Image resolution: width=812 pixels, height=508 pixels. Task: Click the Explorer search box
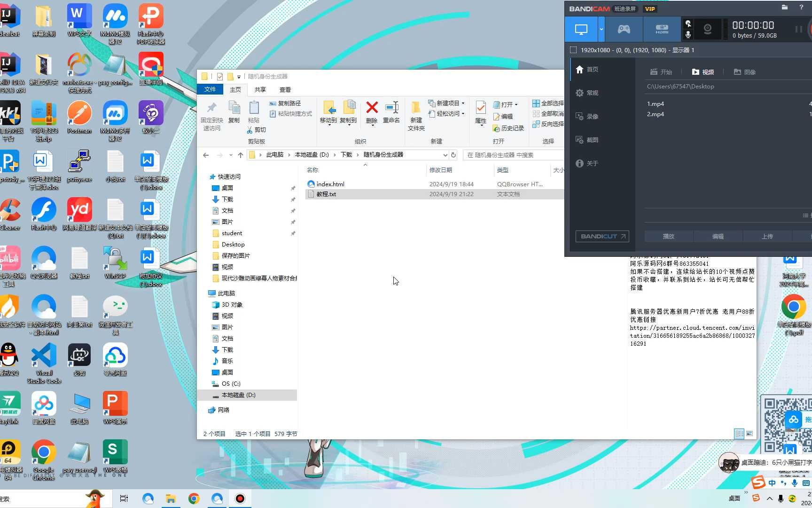513,155
